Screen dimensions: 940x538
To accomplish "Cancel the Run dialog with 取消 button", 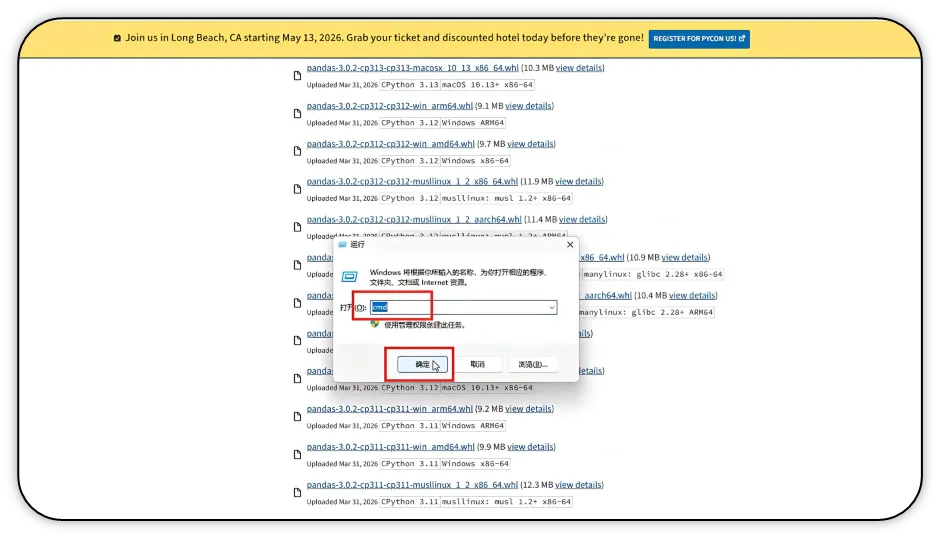I will point(478,364).
